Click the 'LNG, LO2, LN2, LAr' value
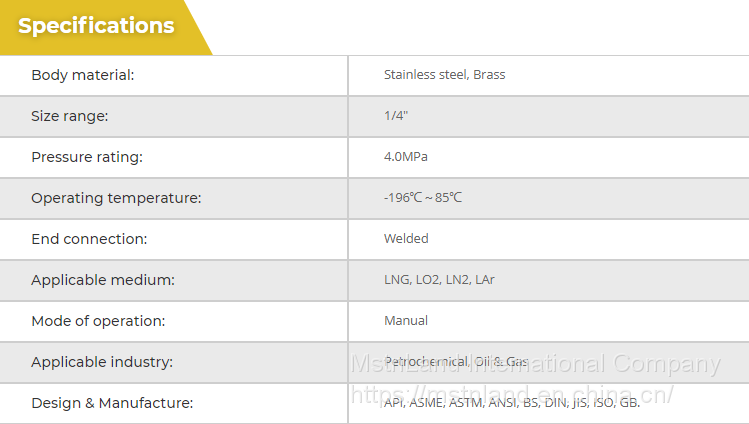 pos(439,280)
